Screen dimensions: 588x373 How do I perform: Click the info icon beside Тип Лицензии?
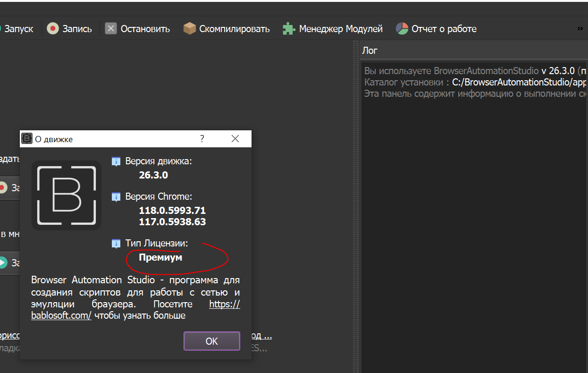coord(116,244)
